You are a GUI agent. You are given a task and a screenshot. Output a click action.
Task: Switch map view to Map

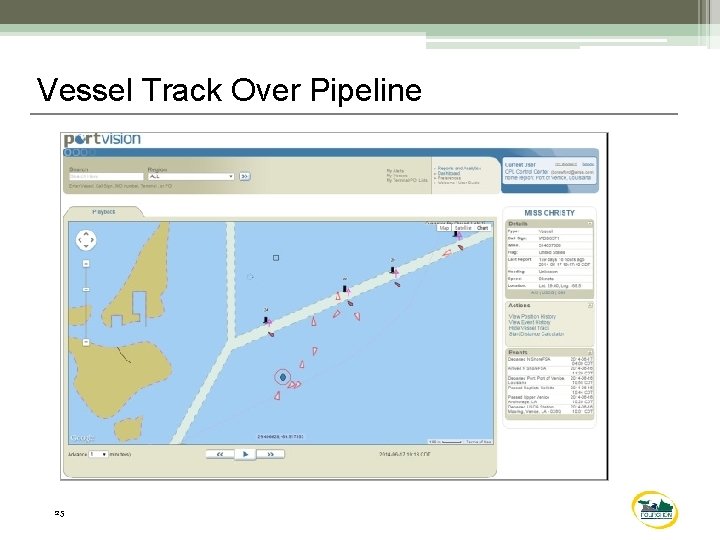pyautogui.click(x=444, y=228)
